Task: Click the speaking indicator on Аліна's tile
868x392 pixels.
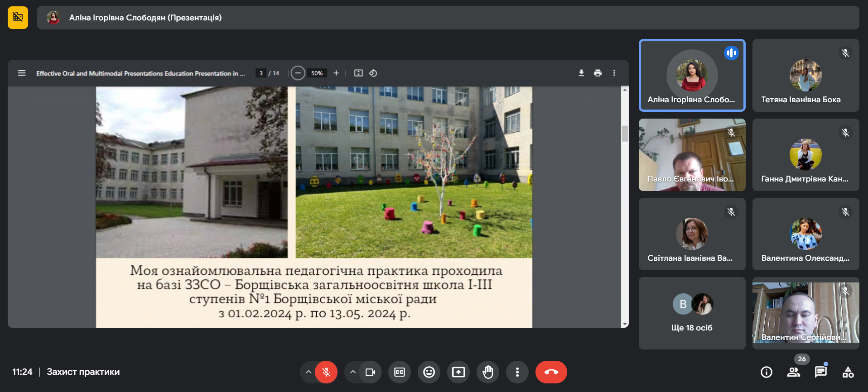Action: click(x=731, y=53)
